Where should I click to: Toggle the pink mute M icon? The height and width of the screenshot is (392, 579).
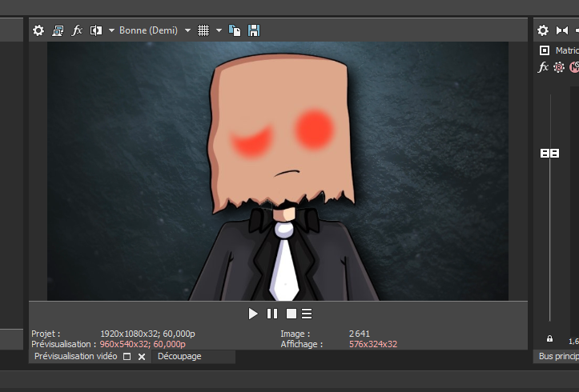[574, 67]
